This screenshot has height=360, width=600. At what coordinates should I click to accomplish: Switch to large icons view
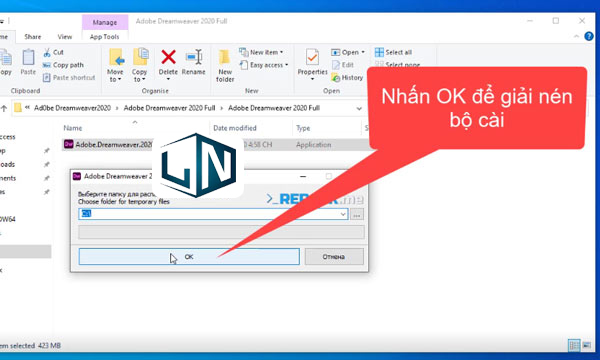(x=587, y=345)
